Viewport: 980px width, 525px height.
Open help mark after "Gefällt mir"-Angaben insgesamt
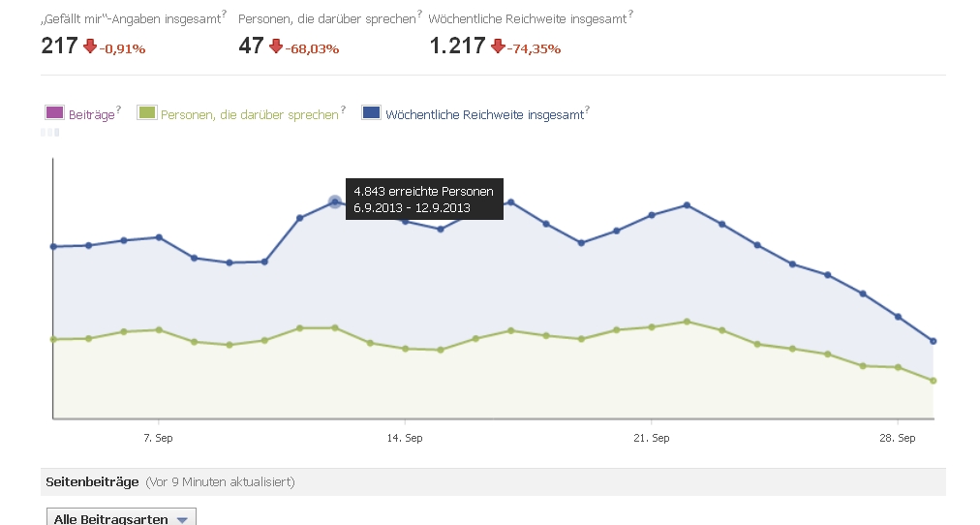(x=224, y=15)
